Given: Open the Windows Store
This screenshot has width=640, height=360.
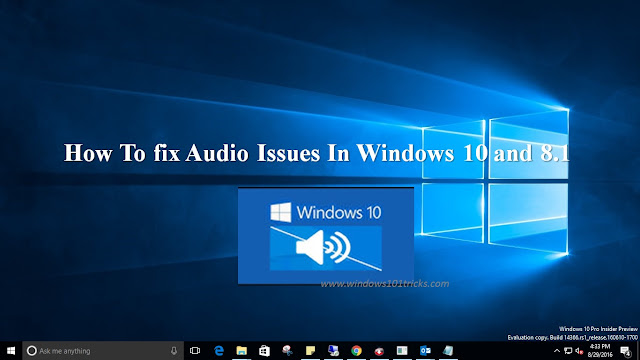Looking at the screenshot, I should pyautogui.click(x=264, y=351).
